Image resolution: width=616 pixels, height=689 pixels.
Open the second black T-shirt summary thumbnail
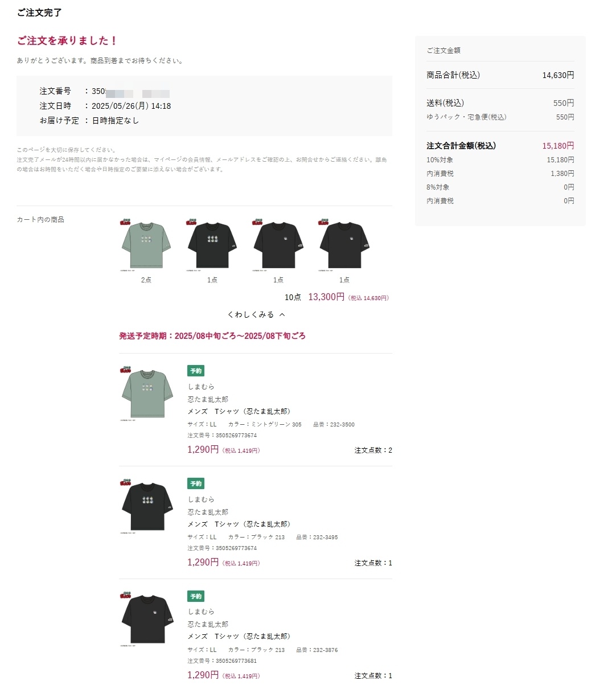tap(212, 245)
